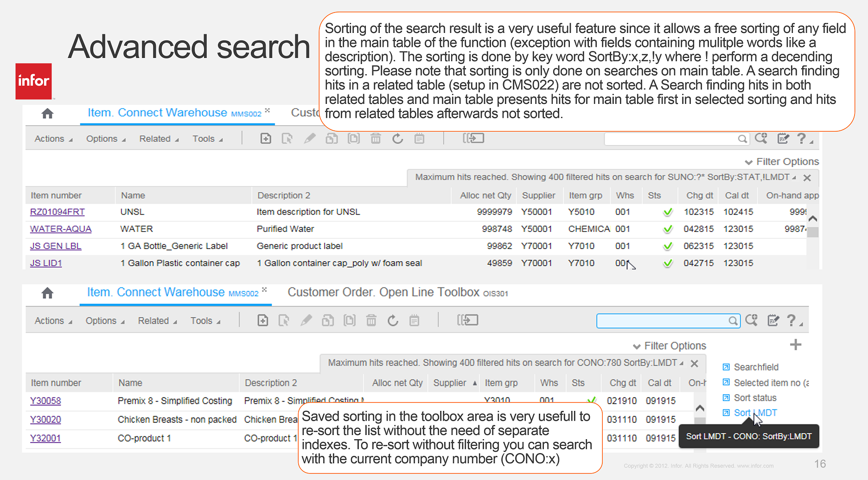Click the create new record icon in upper toolbar
868x480 pixels.
point(266,139)
